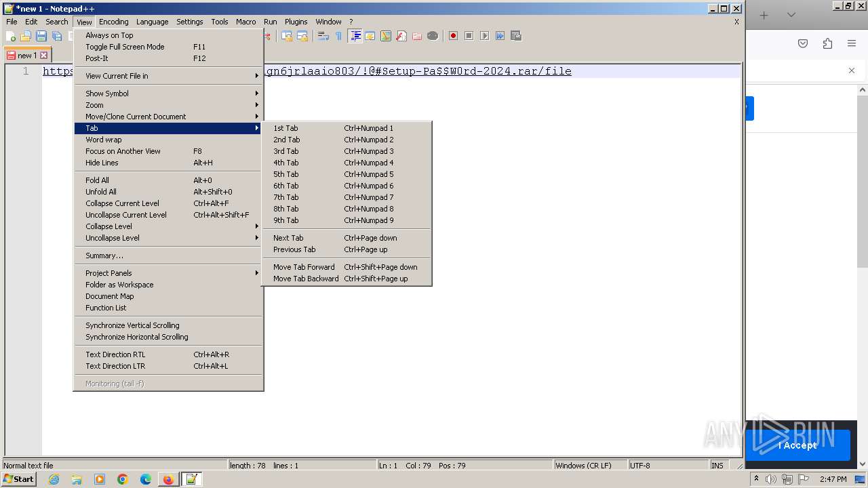Click the Windows Start button

pyautogui.click(x=19, y=479)
